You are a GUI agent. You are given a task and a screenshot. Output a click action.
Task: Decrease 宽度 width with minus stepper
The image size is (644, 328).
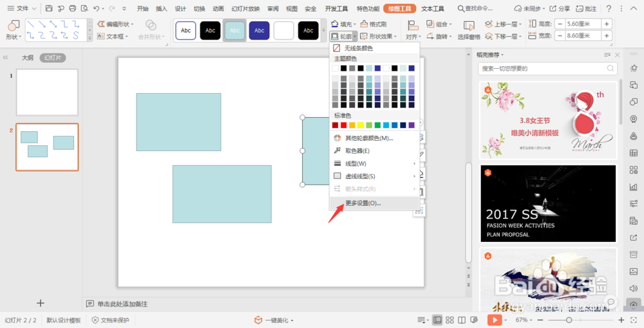560,36
